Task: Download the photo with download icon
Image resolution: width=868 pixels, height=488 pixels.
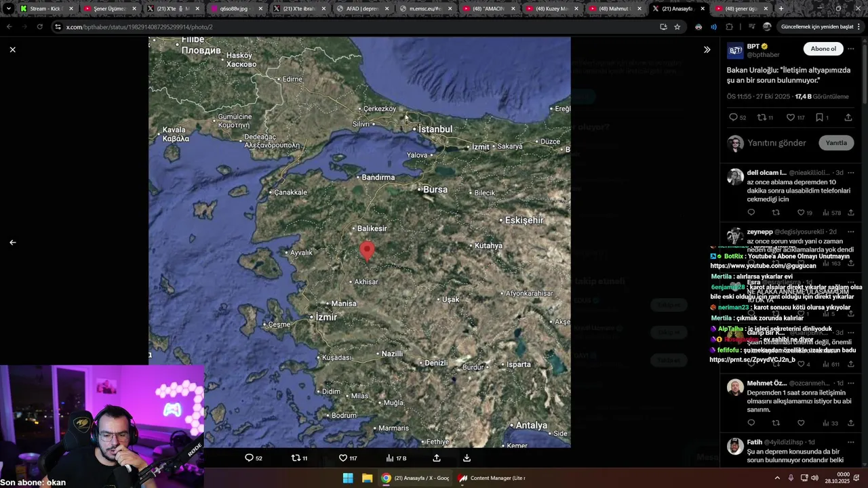Action: (467, 458)
